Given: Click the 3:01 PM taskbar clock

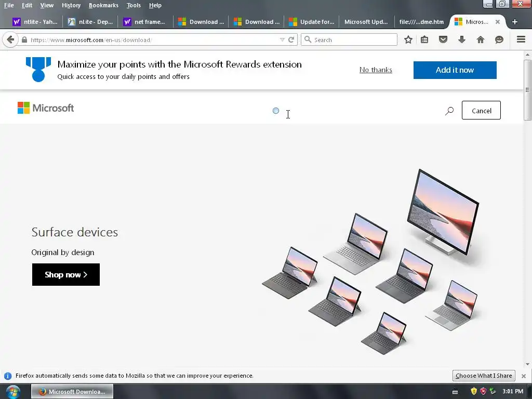Looking at the screenshot, I should click(513, 391).
